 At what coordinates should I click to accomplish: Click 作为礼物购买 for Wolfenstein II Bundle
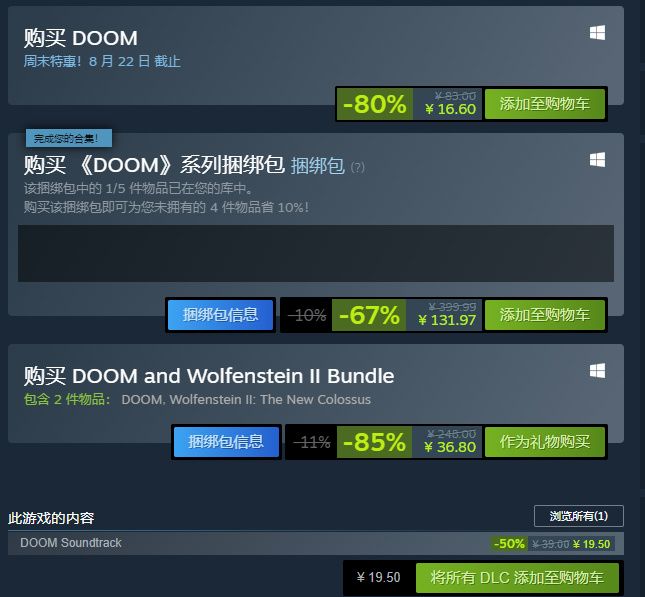(x=545, y=442)
